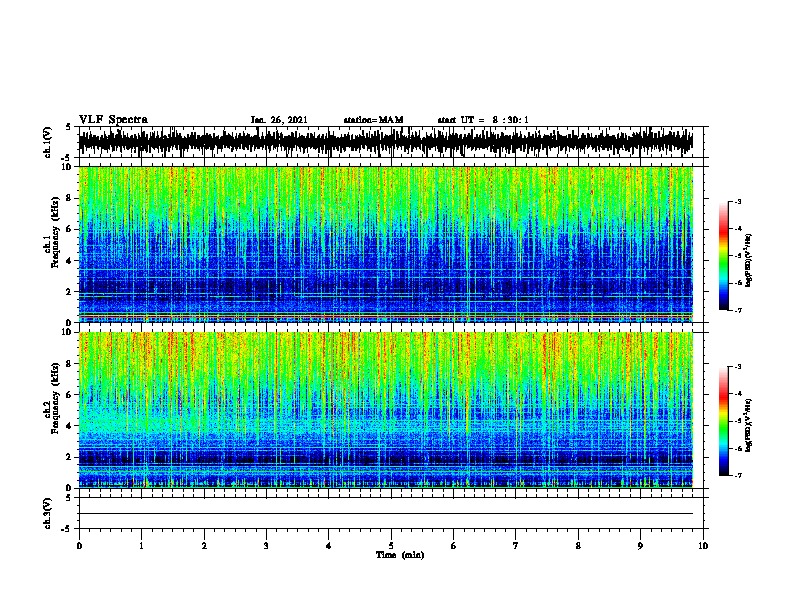The image size is (792, 612).
Task: Click the '-6' tick on the lower colorbar
Action: pos(737,448)
